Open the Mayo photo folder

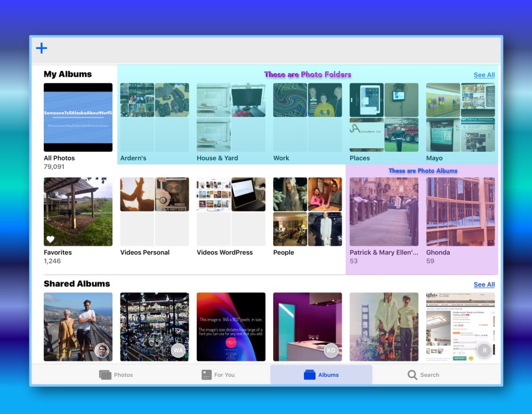460,118
